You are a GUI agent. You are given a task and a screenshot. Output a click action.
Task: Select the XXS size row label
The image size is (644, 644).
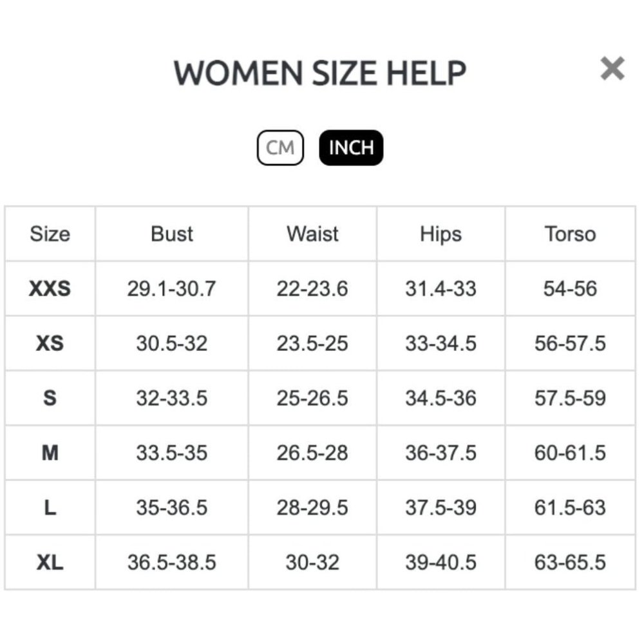(50, 289)
